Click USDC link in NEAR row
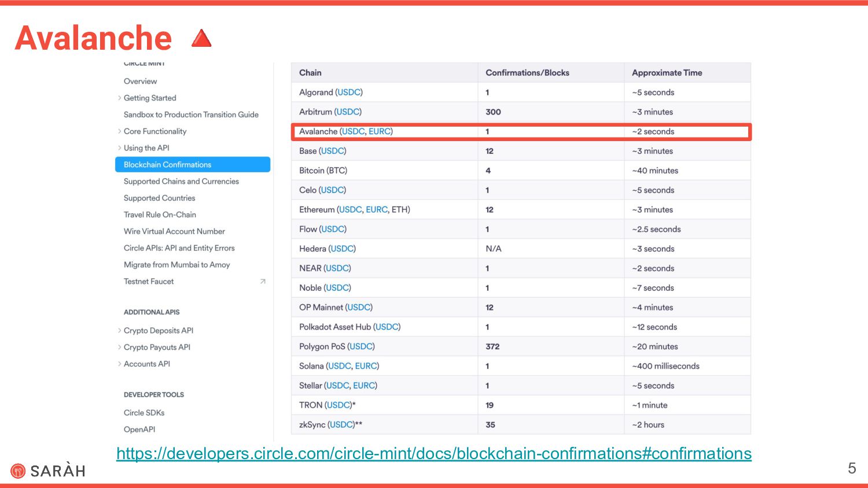868x488 pixels. click(x=337, y=268)
